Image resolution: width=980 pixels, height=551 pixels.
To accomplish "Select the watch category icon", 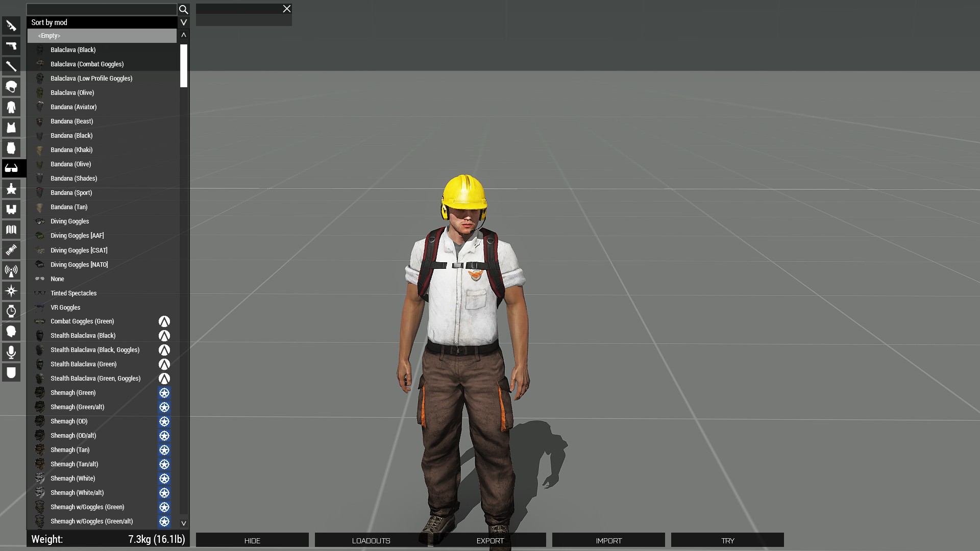I will (x=11, y=311).
